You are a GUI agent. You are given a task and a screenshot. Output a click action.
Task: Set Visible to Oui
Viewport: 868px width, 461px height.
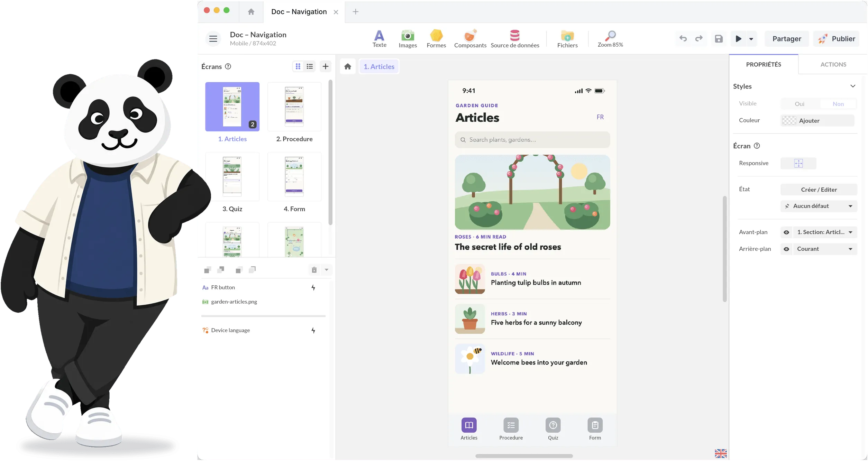pyautogui.click(x=799, y=104)
